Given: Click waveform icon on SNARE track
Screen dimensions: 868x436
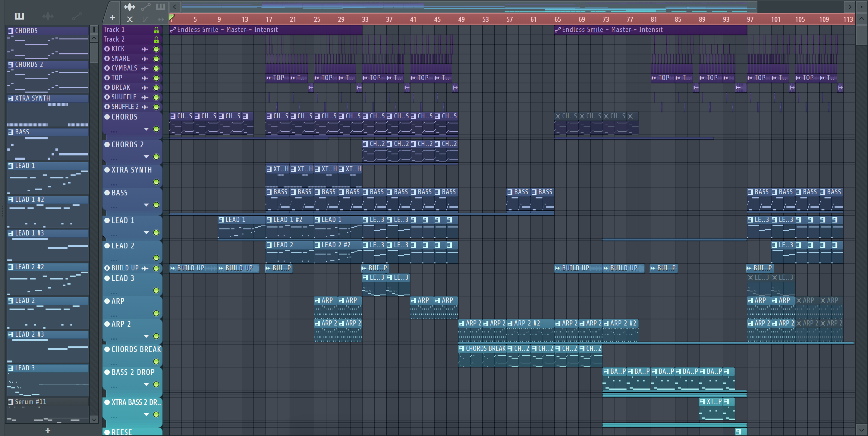Looking at the screenshot, I should (x=145, y=59).
